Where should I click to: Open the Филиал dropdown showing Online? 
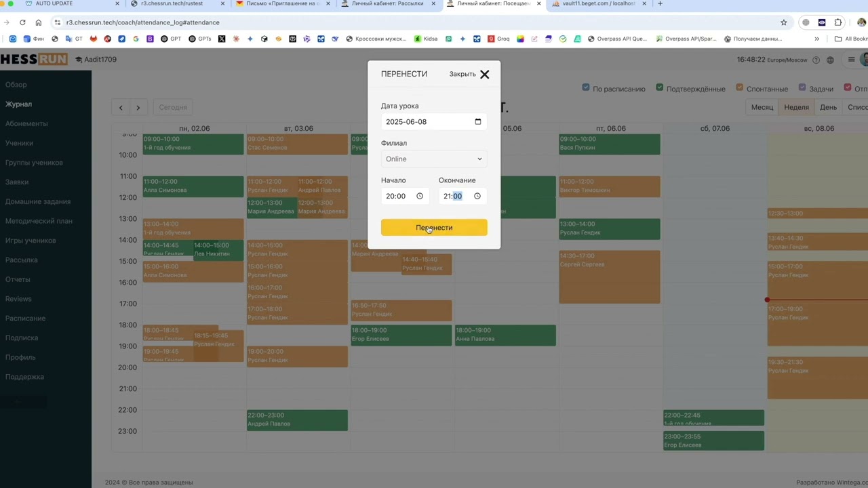tap(434, 159)
